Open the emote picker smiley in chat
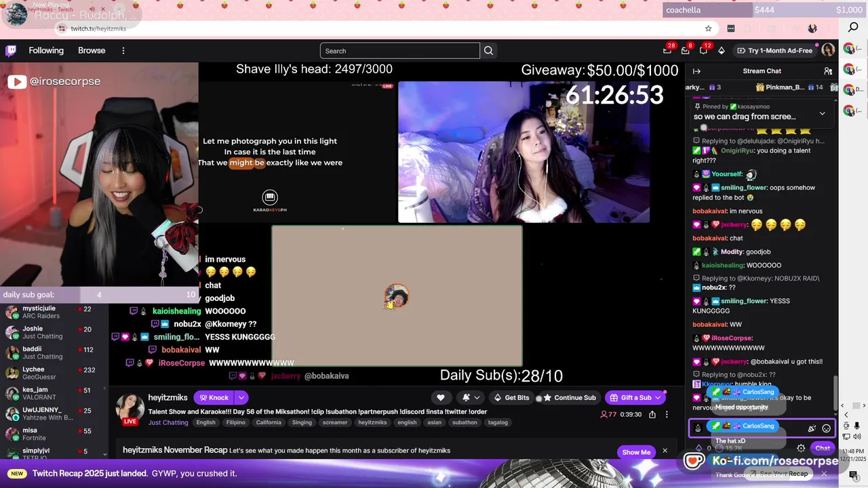Viewport: 868px width, 488px height. (x=826, y=428)
